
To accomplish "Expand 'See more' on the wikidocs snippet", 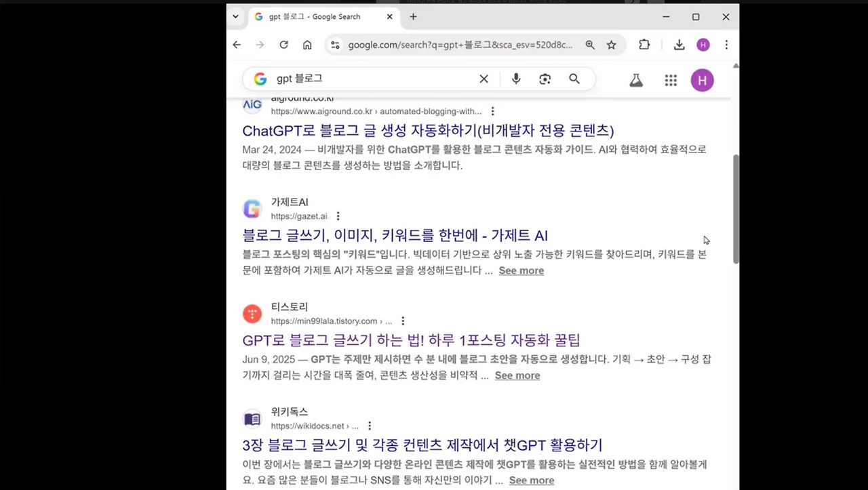I will (x=532, y=481).
